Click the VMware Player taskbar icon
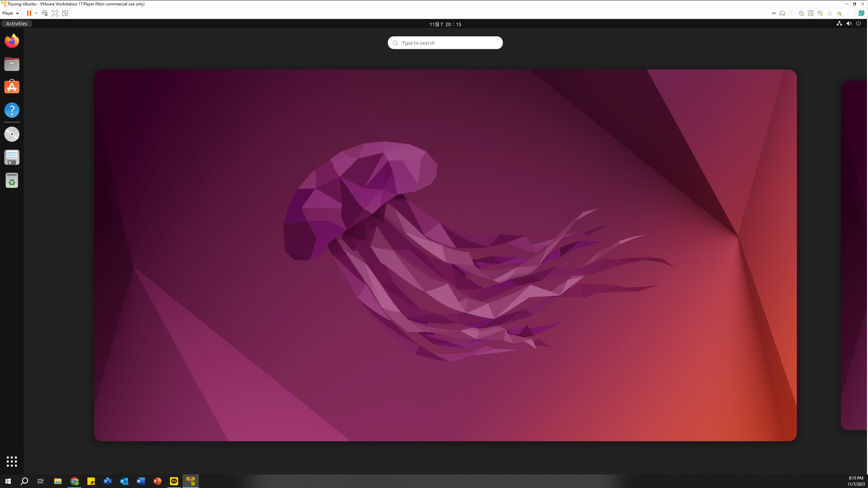 pos(191,481)
